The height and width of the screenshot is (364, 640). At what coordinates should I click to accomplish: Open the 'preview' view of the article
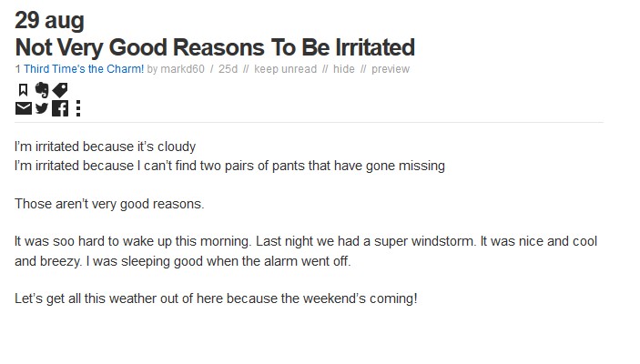point(391,69)
